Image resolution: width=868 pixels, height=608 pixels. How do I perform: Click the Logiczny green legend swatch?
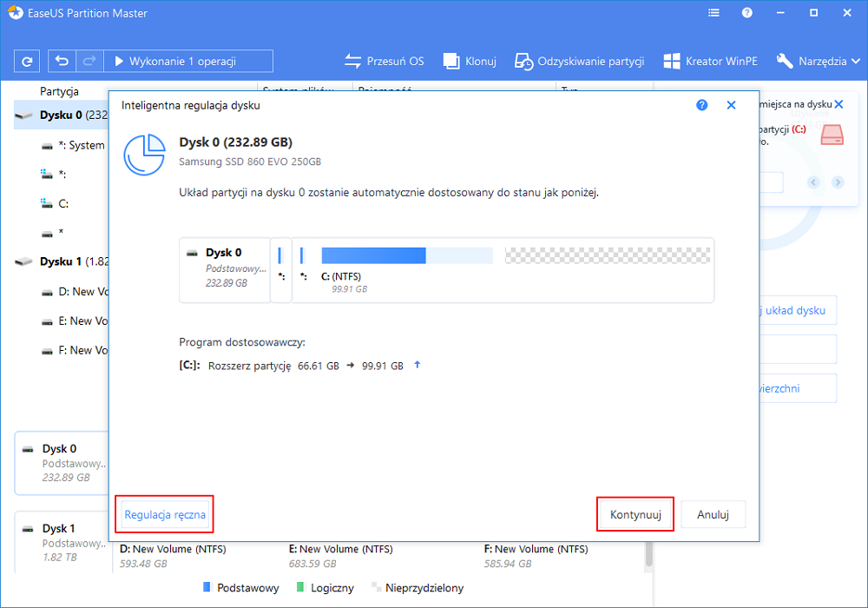[300, 587]
